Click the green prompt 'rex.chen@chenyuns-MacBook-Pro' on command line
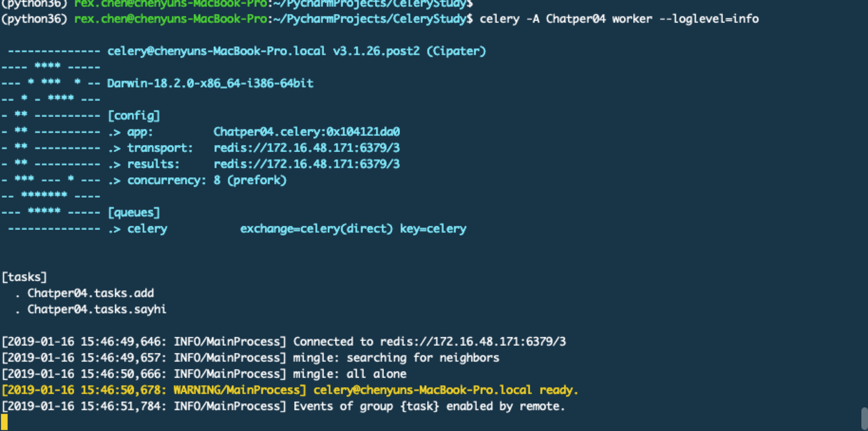 [171, 19]
